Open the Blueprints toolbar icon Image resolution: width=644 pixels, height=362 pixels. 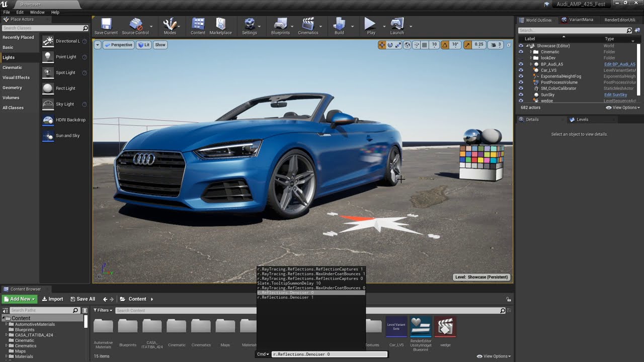[x=280, y=26]
